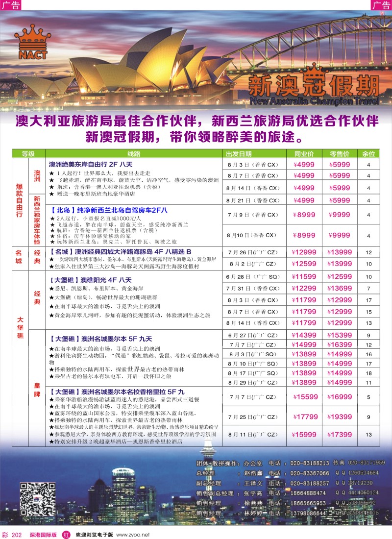Click the 广告 tag at the left corner
Viewport: 392px width, 539px height.
click(10, 5)
